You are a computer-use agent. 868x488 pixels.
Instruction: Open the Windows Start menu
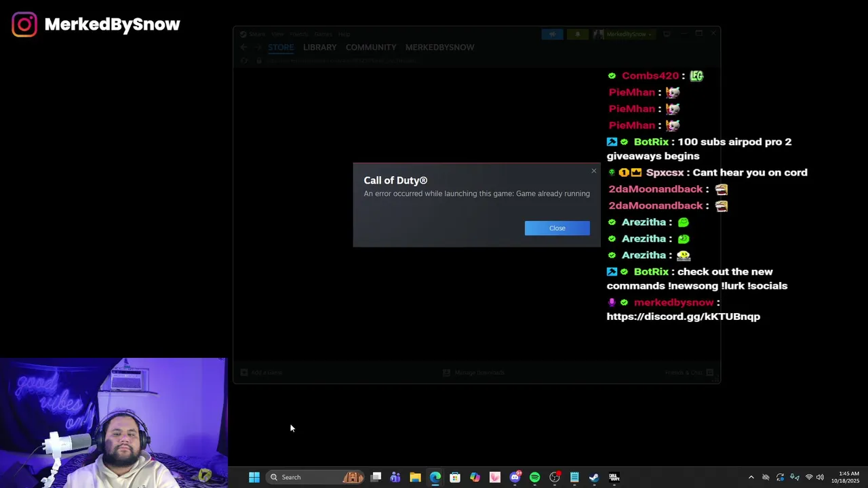254,477
